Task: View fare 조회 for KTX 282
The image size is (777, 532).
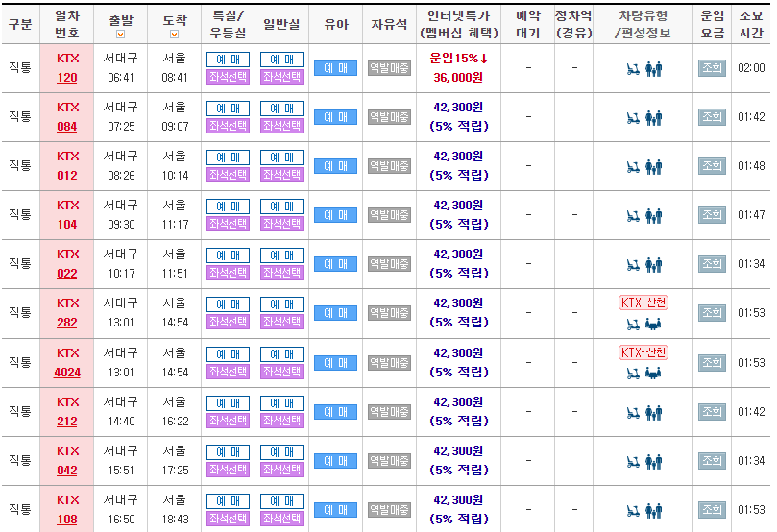Action: [x=712, y=313]
